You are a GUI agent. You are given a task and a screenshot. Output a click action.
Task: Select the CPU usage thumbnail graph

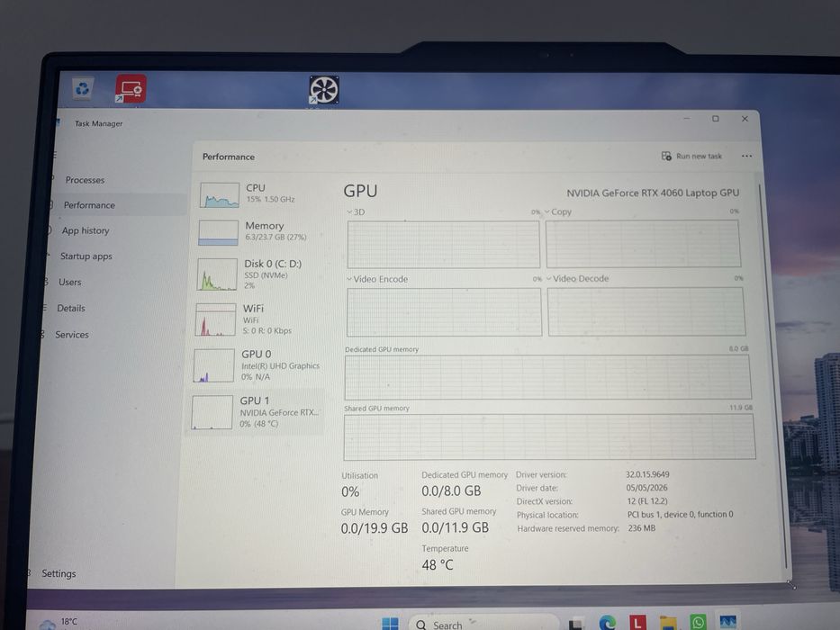[220, 195]
